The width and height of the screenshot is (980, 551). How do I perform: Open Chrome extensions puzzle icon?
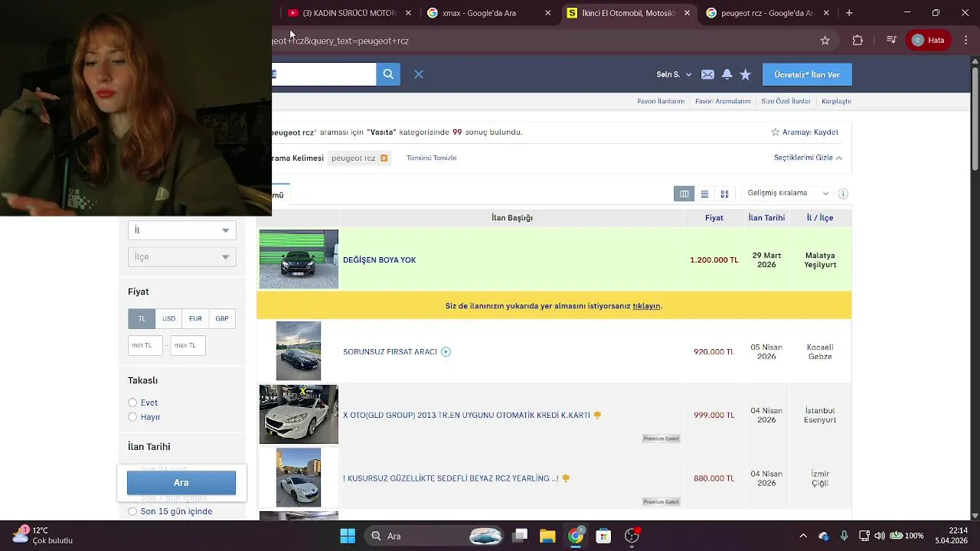click(857, 41)
